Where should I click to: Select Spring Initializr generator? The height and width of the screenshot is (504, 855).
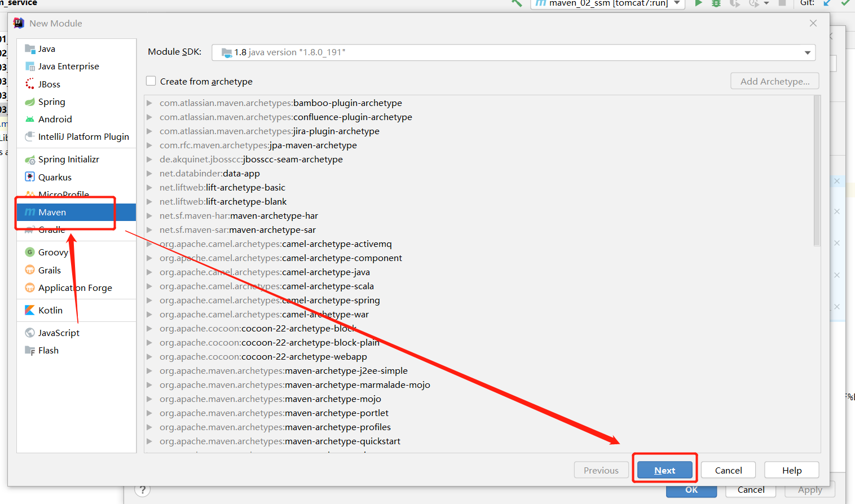(76, 160)
